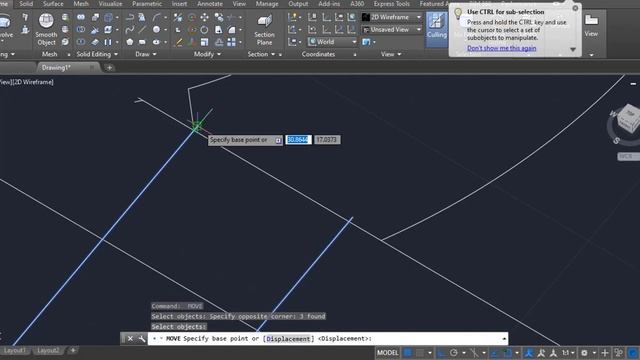640x360 pixels.
Task: Toggle object snap in status bar
Action: pos(507,353)
